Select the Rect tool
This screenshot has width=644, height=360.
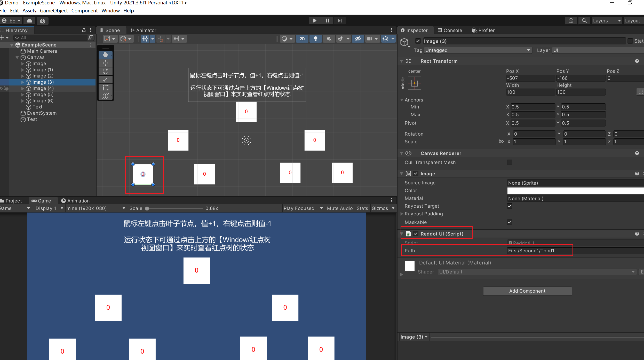click(106, 88)
